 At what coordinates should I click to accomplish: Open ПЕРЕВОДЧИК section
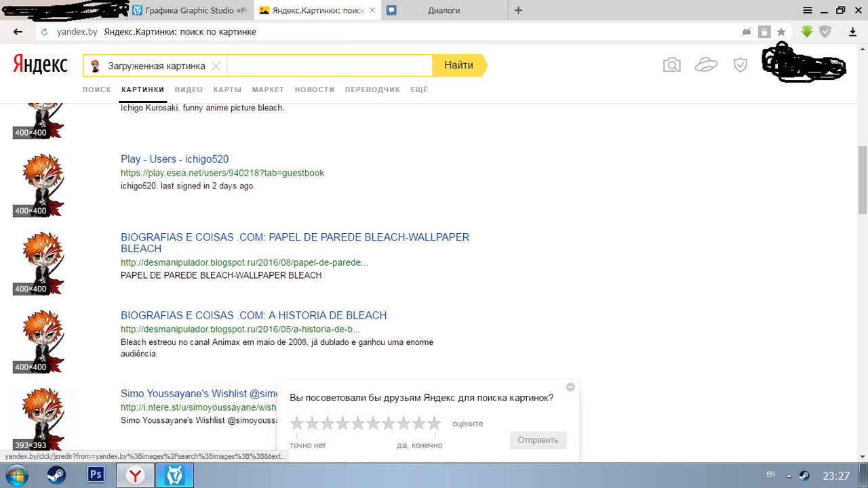pos(372,89)
